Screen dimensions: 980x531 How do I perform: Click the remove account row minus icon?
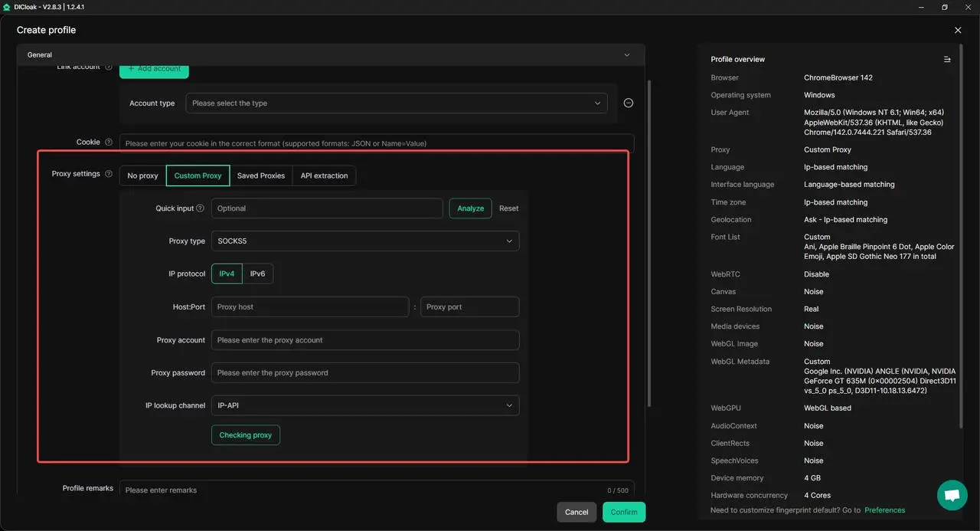628,103
